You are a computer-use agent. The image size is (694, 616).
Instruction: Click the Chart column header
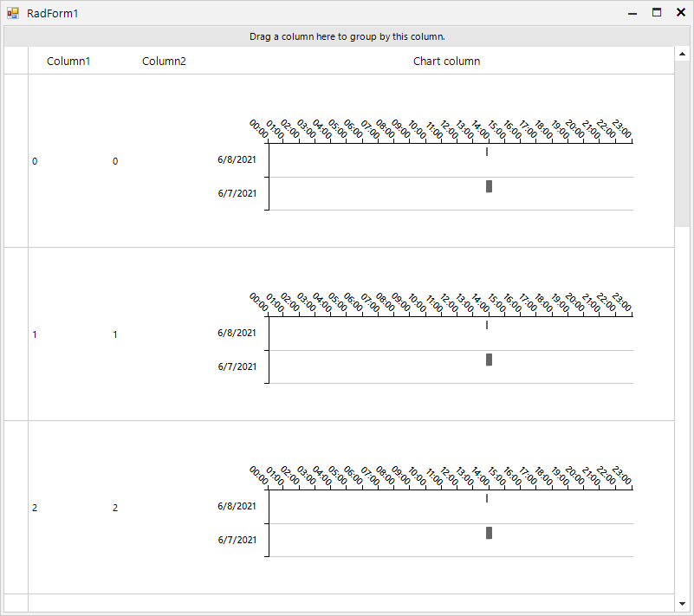pyautogui.click(x=446, y=61)
